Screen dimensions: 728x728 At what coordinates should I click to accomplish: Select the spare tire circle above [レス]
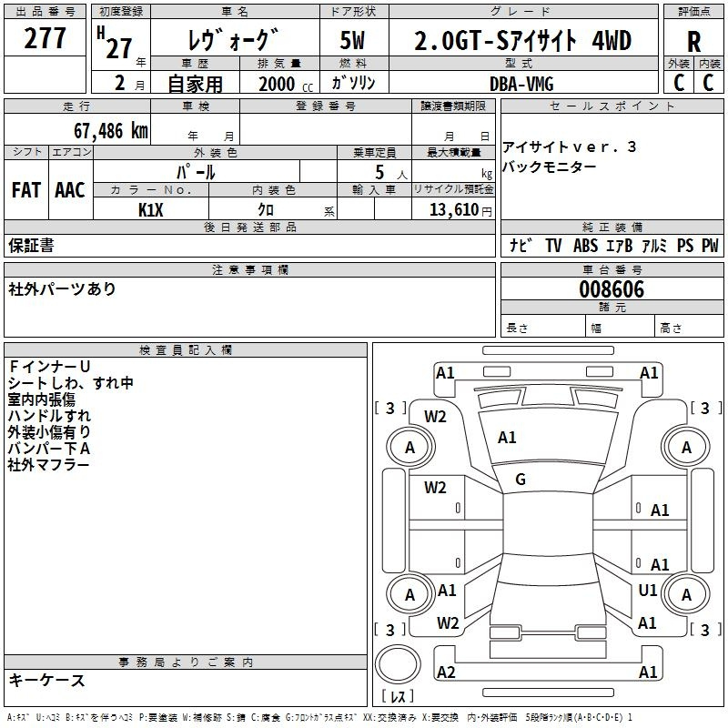(x=398, y=664)
